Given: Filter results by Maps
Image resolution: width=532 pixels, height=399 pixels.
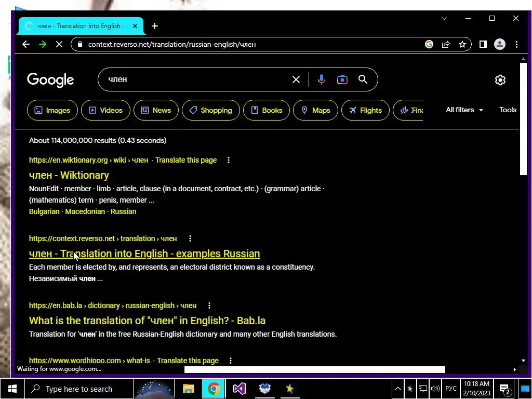Looking at the screenshot, I should coord(315,110).
